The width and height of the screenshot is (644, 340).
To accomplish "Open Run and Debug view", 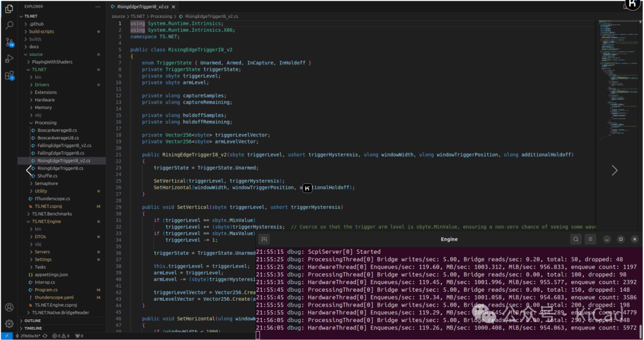I will [9, 59].
